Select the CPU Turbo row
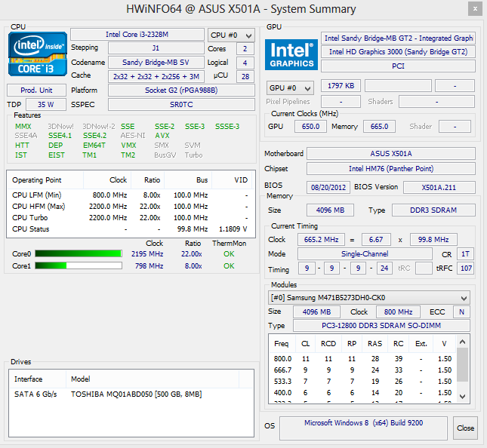This screenshot has width=487, height=448. [x=131, y=218]
